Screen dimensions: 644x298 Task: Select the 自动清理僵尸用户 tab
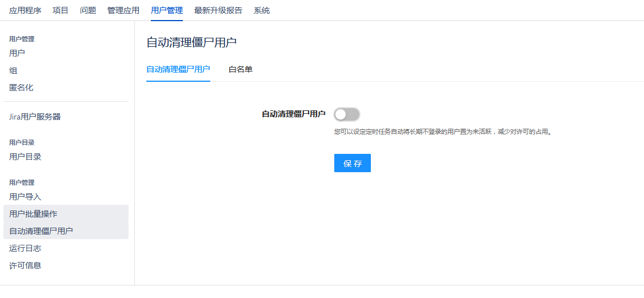[178, 69]
